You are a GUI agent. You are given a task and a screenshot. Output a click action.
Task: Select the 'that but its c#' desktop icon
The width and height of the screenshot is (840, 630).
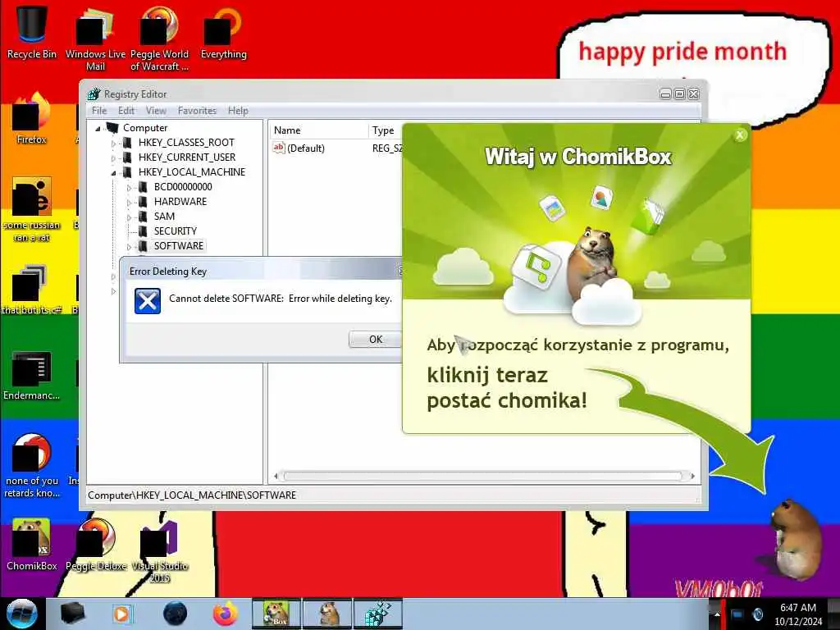tap(32, 290)
